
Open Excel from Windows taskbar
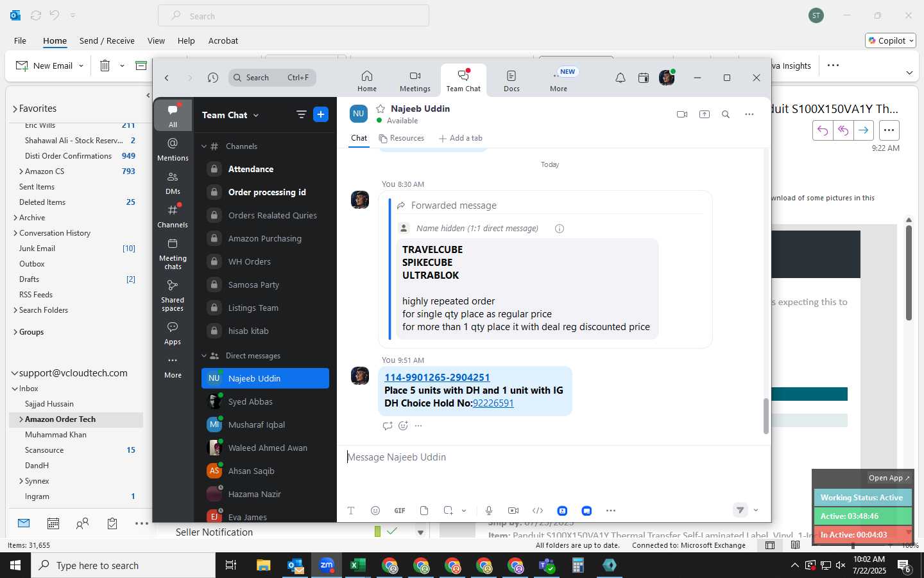pos(357,565)
